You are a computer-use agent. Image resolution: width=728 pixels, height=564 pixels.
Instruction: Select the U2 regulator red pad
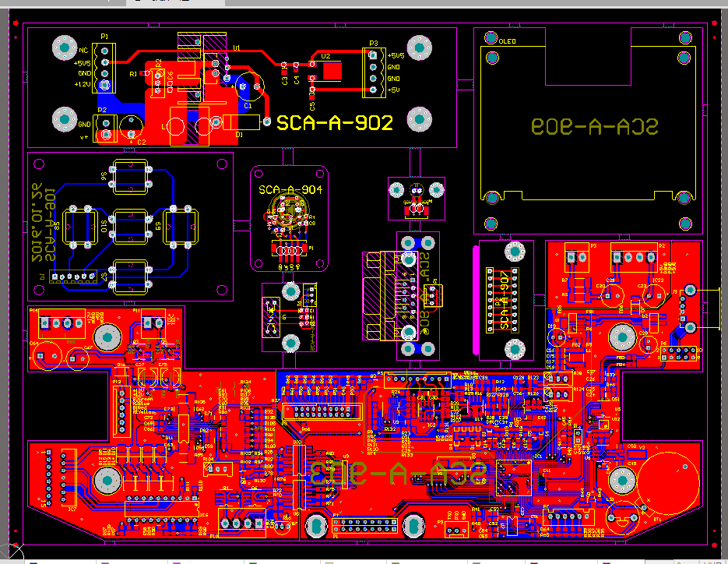(x=332, y=71)
